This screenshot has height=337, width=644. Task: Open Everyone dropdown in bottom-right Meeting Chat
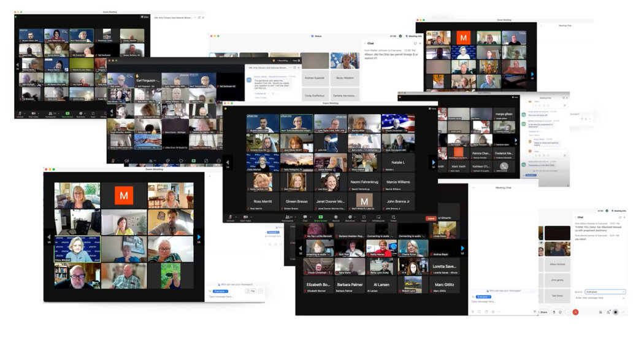pos(484,296)
